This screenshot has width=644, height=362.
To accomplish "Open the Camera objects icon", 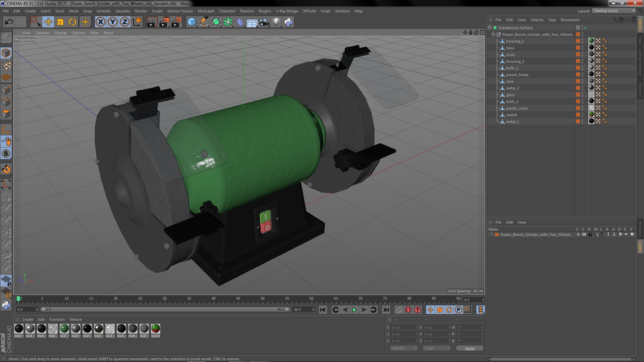I will [x=264, y=22].
